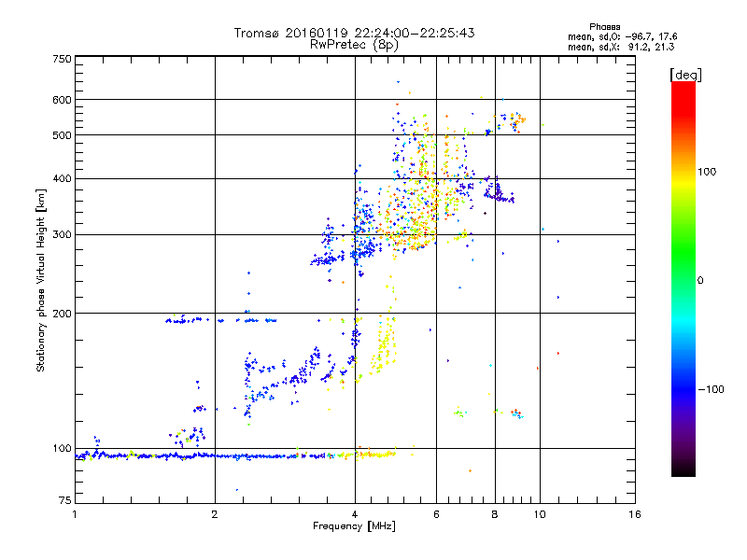Click the y-axis tick label '500'
Image resolution: width=747 pixels, height=560 pixels.
tap(63, 135)
